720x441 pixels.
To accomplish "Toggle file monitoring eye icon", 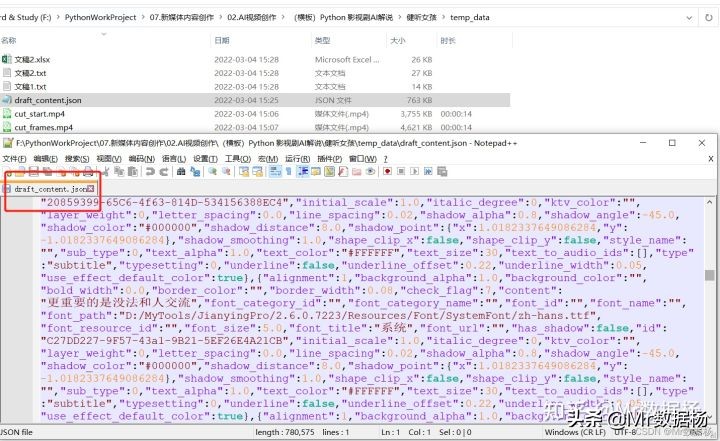I will [x=371, y=171].
